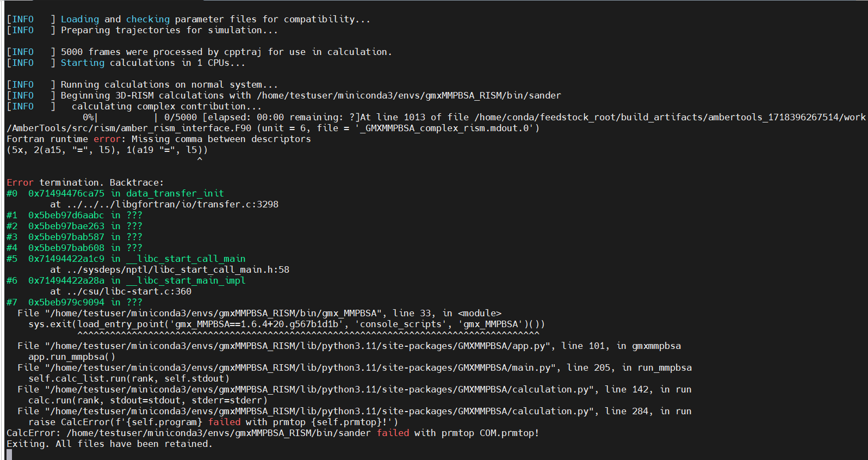
Task: Click the 'libgfortran/io/transfer.c:3298' source location
Action: click(197, 204)
